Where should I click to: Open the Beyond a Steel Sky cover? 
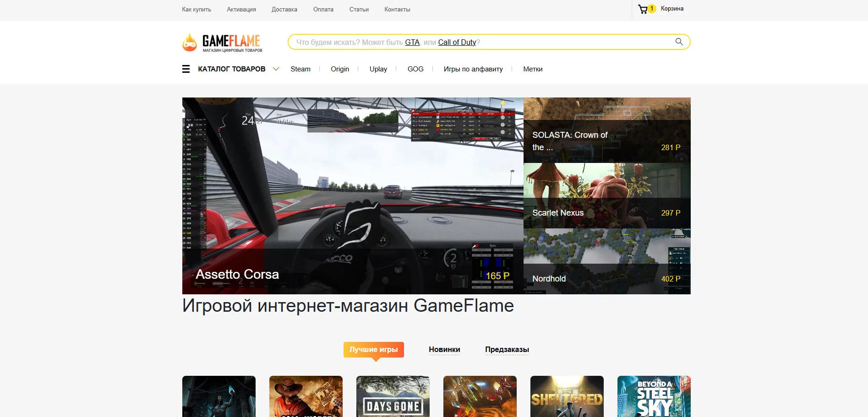654,396
